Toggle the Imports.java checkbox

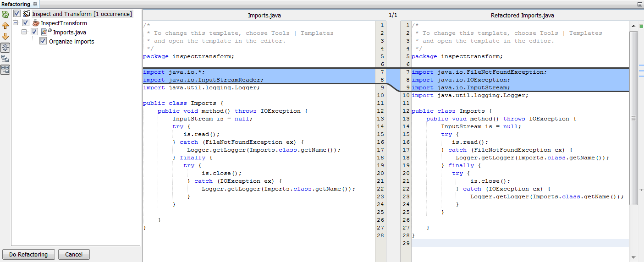point(34,32)
